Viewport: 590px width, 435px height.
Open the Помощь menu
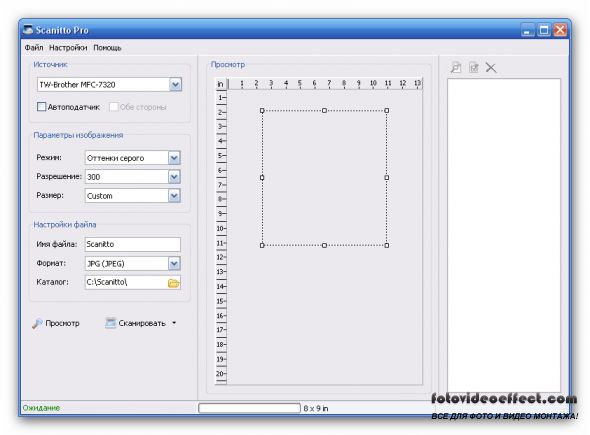107,48
